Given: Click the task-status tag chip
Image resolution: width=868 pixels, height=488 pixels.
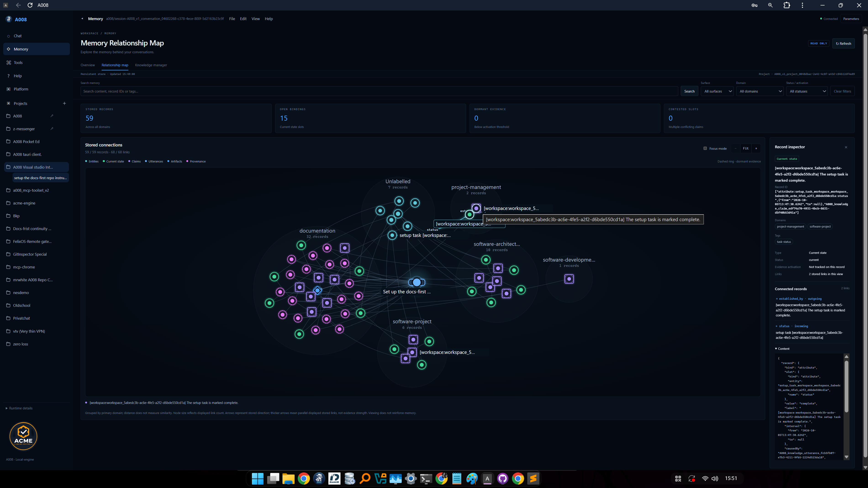Looking at the screenshot, I should (x=784, y=242).
